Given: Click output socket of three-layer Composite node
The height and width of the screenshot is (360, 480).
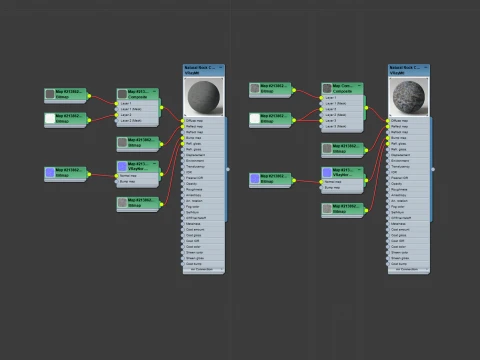Looking at the screenshot, I should [367, 108].
